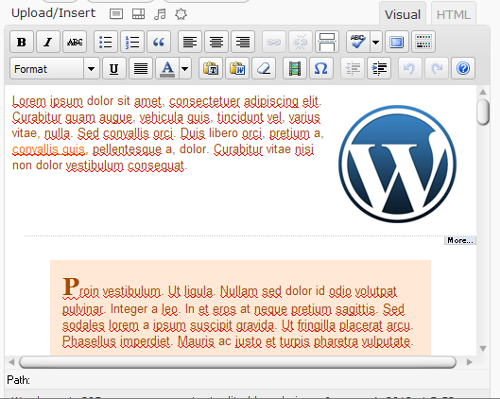This screenshot has height=399, width=500.
Task: Click the scroll left arrow
Action: [x=12, y=362]
